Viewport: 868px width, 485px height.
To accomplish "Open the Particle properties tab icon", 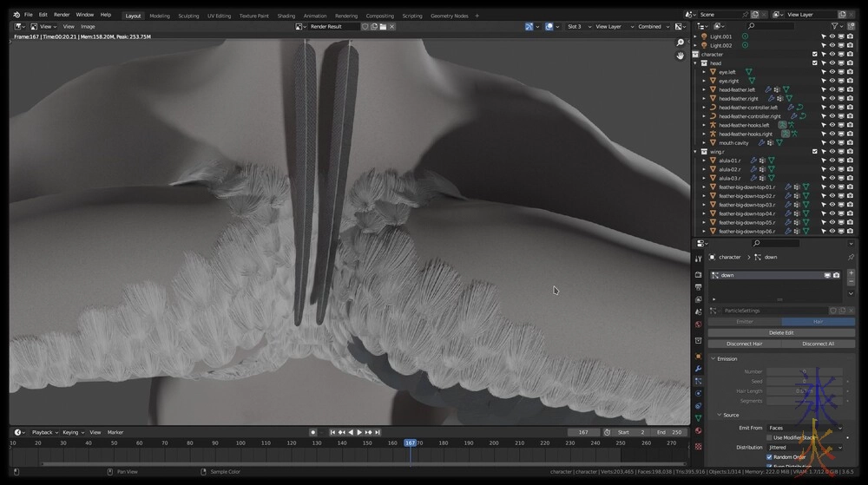I will pyautogui.click(x=698, y=380).
